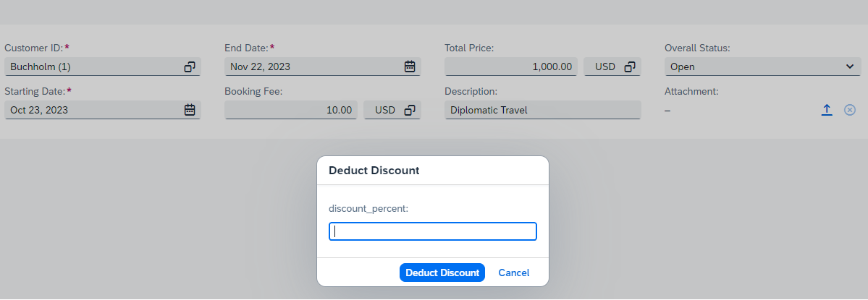Focus the Total Price amount field 1,000.00
Viewport: 868px width, 300px height.
coord(511,67)
